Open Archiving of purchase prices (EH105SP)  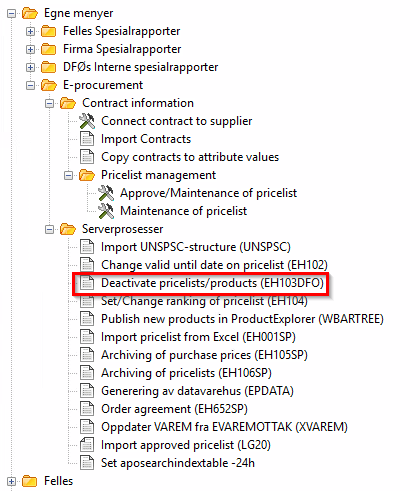pos(204,355)
